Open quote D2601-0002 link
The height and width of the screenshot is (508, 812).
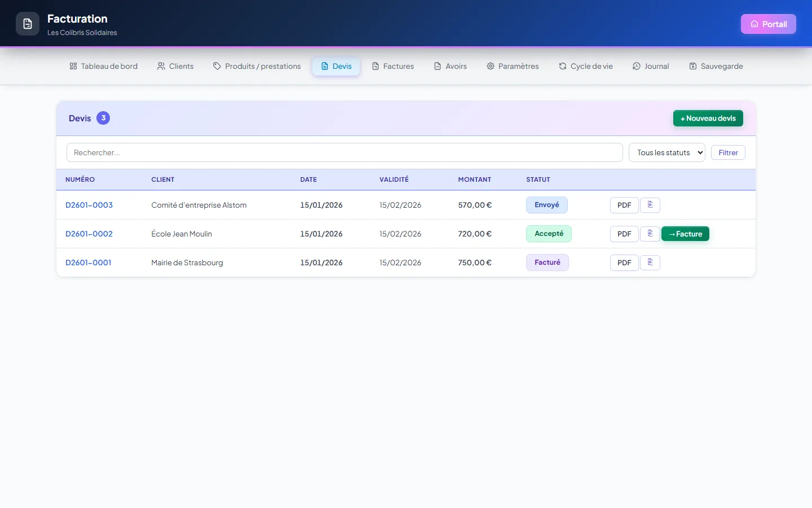click(89, 234)
